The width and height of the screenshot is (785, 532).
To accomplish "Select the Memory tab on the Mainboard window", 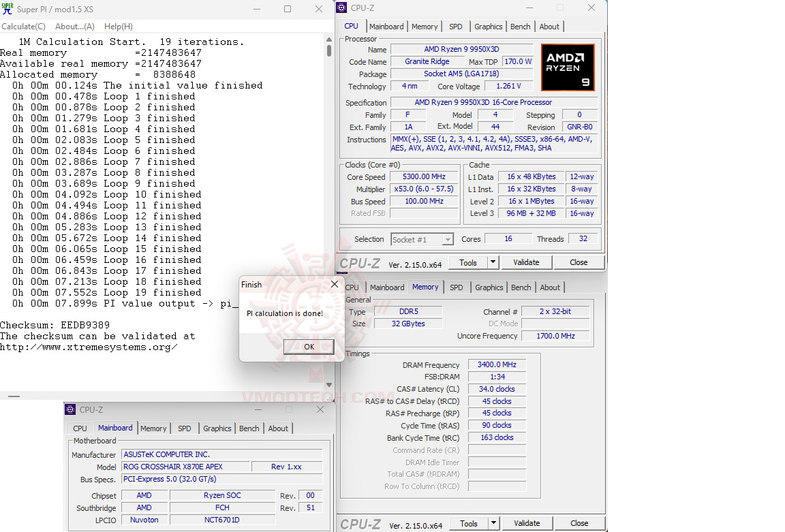I will 153,428.
